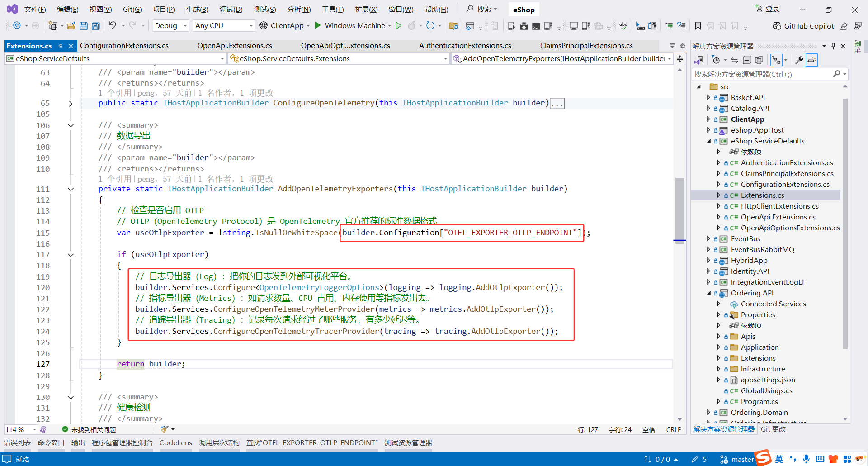Click the master branch in status bar
This screenshot has height=466, width=868.
pos(737,459)
